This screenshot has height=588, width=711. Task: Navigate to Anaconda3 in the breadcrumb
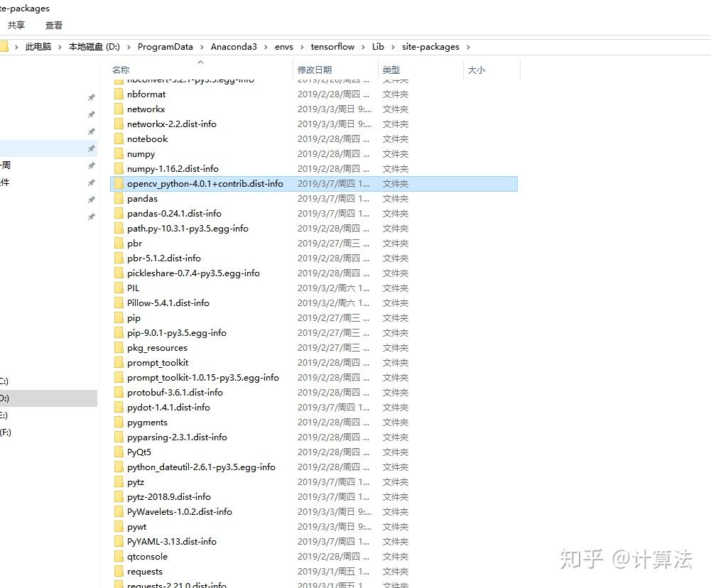tap(234, 47)
